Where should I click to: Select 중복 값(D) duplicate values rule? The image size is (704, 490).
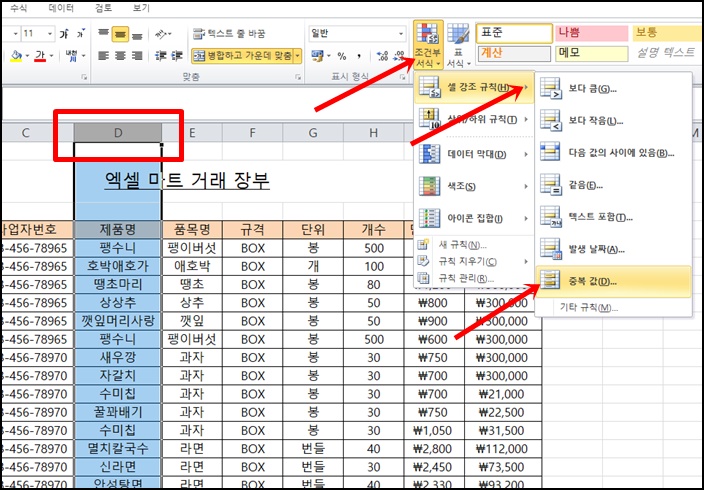pyautogui.click(x=613, y=282)
